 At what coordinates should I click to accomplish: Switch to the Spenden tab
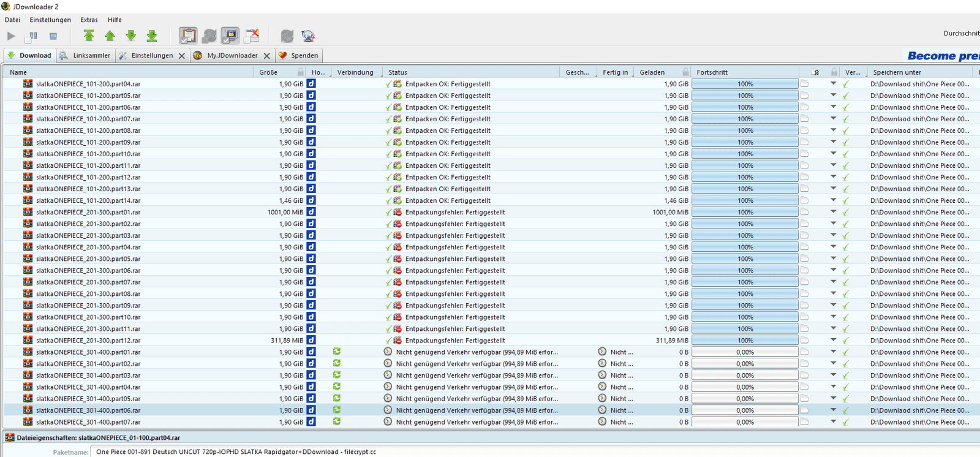pos(298,55)
